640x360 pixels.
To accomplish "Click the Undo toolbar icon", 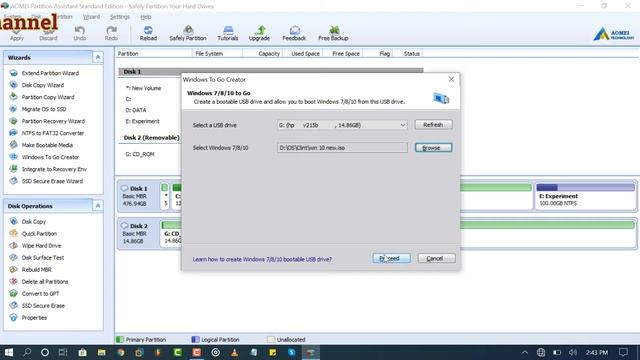I will [80, 33].
